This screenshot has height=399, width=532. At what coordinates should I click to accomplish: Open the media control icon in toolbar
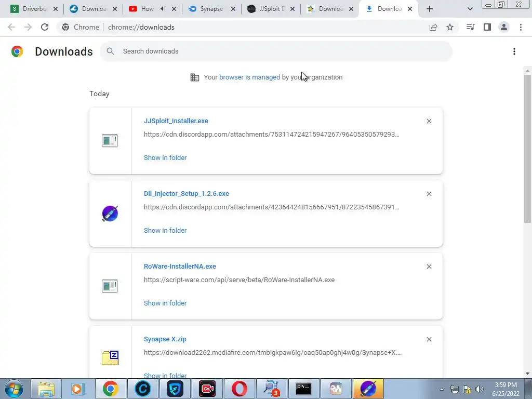[x=470, y=27]
